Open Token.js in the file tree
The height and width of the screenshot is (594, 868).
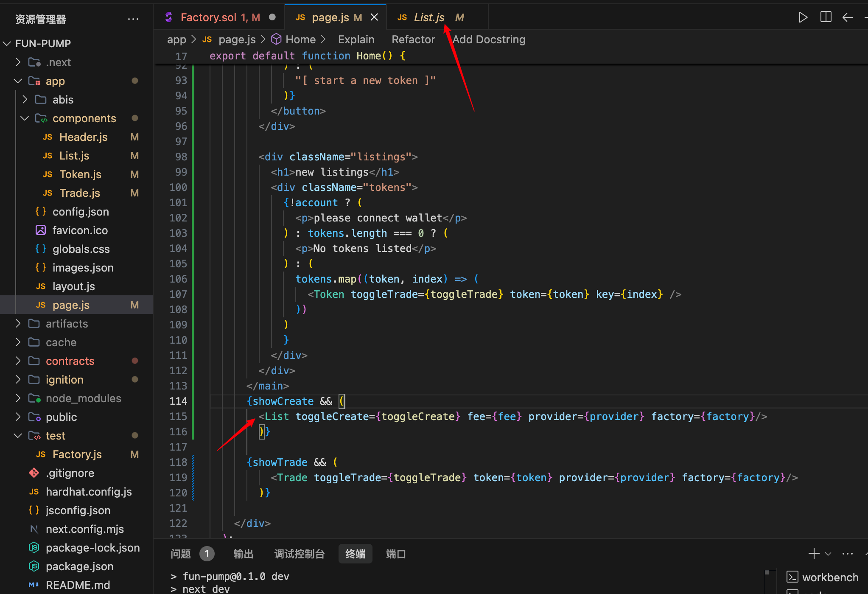click(76, 174)
